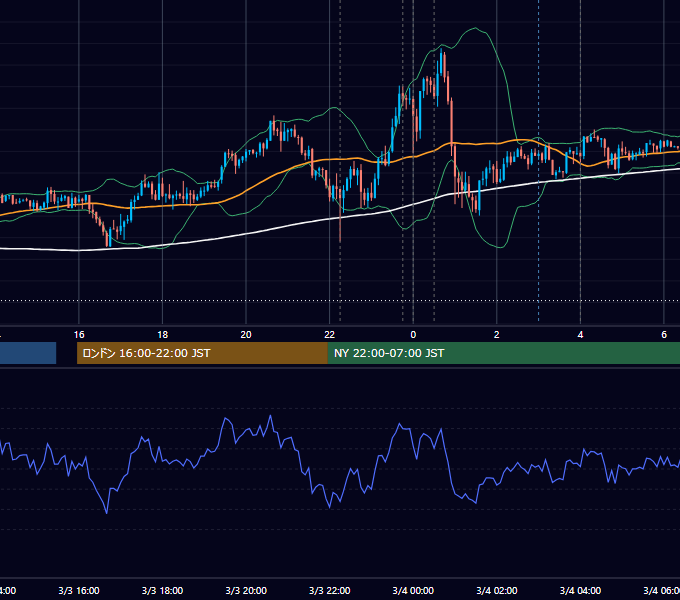Click the 20 hour axis label
This screenshot has height=600, width=680.
[x=246, y=335]
